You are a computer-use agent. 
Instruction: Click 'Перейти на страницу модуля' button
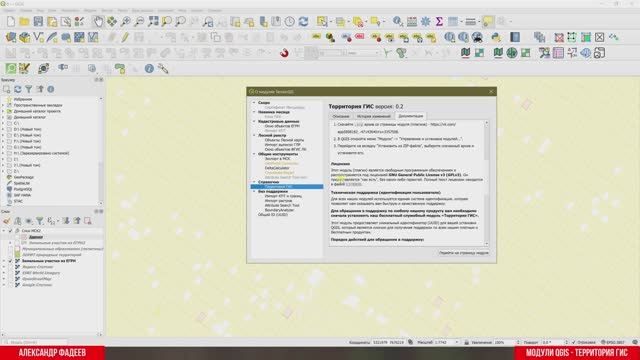click(464, 253)
